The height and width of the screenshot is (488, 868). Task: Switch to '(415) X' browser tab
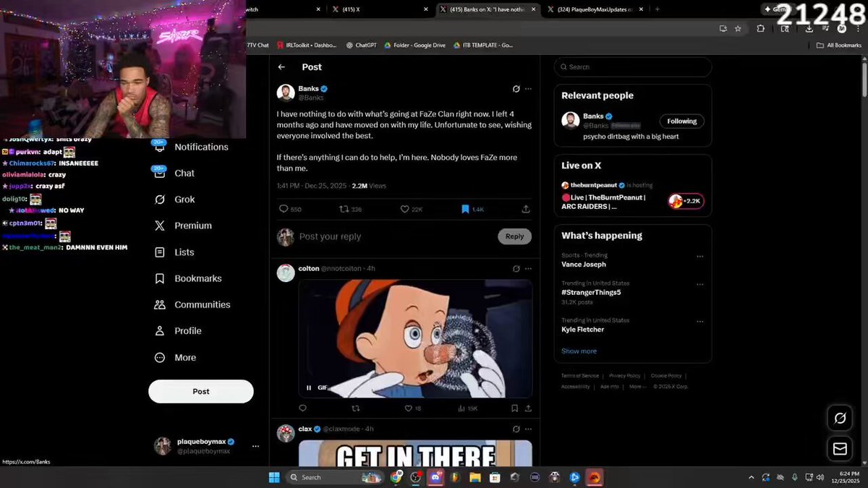click(380, 9)
